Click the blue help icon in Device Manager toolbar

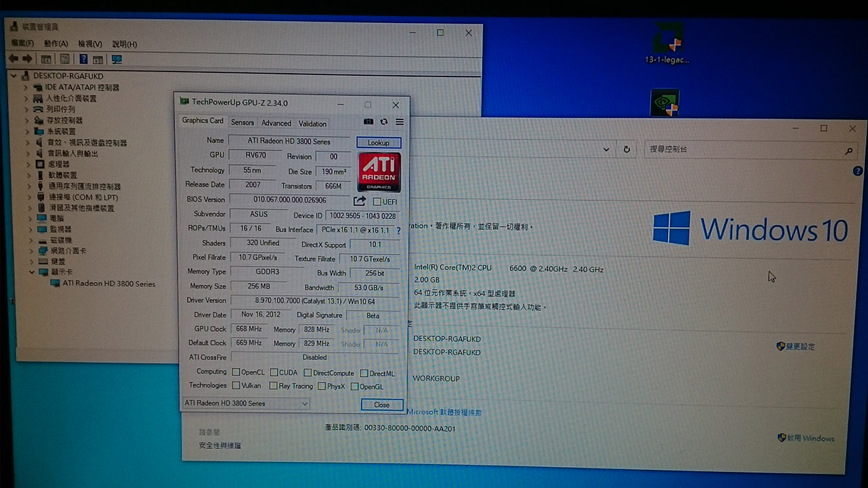(x=84, y=59)
